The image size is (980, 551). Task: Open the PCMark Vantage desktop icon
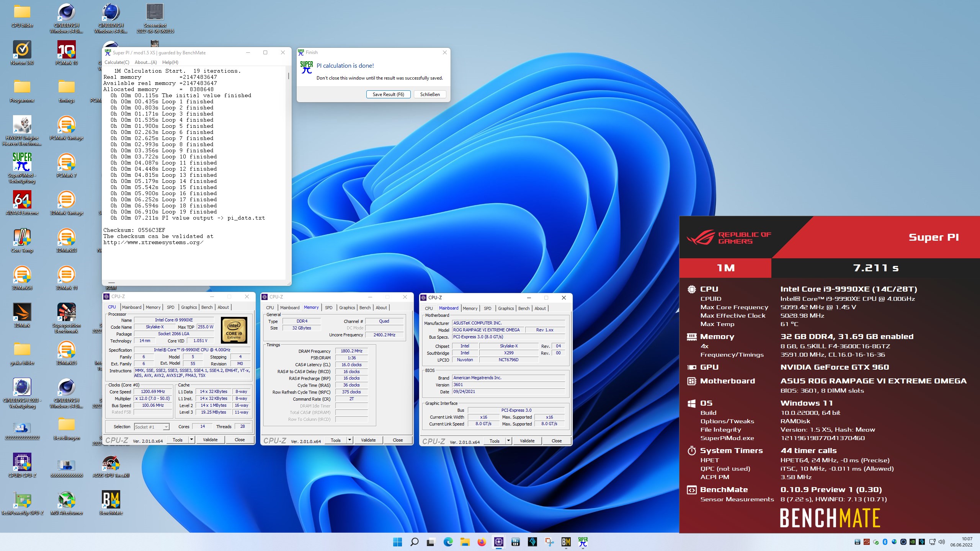[x=67, y=127]
